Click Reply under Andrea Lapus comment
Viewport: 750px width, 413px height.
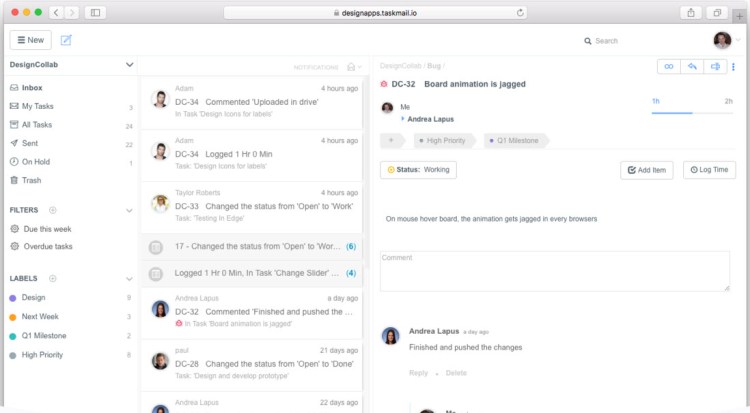419,373
